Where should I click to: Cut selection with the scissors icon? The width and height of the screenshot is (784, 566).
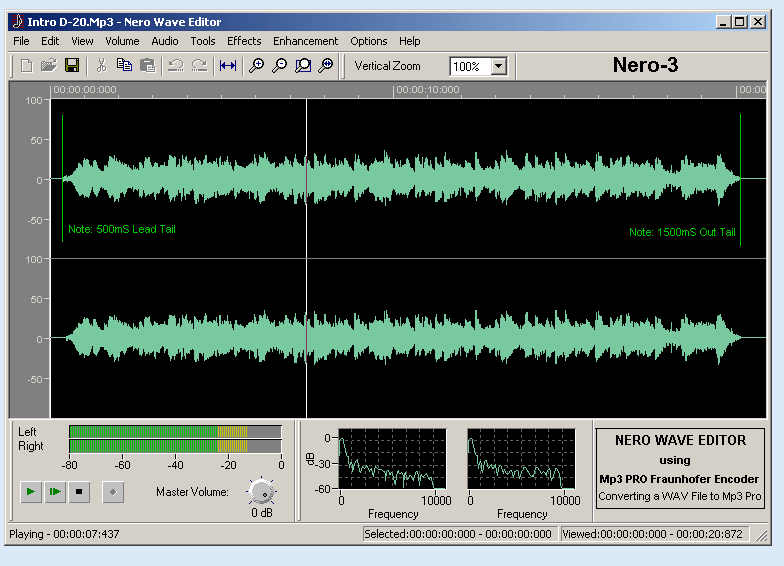point(102,66)
